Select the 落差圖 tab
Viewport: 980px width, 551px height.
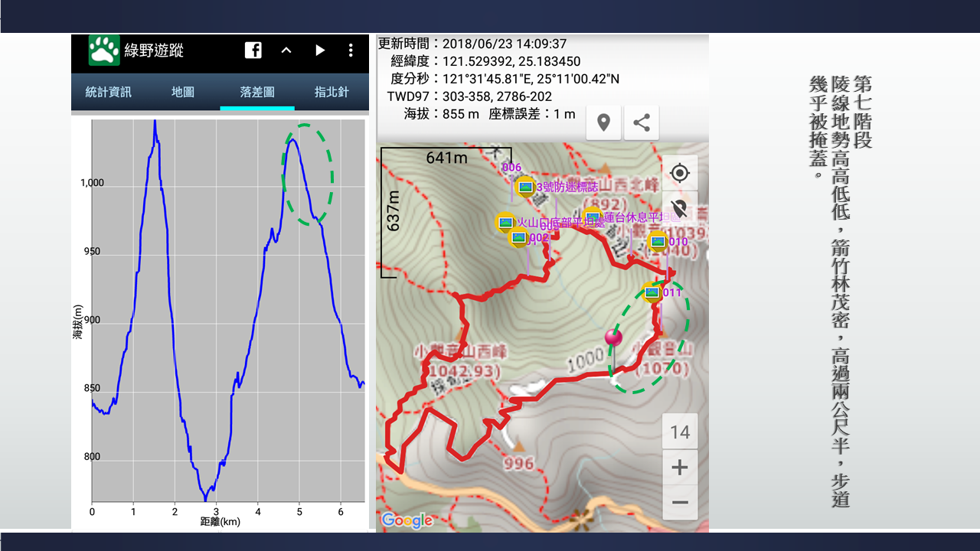(257, 92)
